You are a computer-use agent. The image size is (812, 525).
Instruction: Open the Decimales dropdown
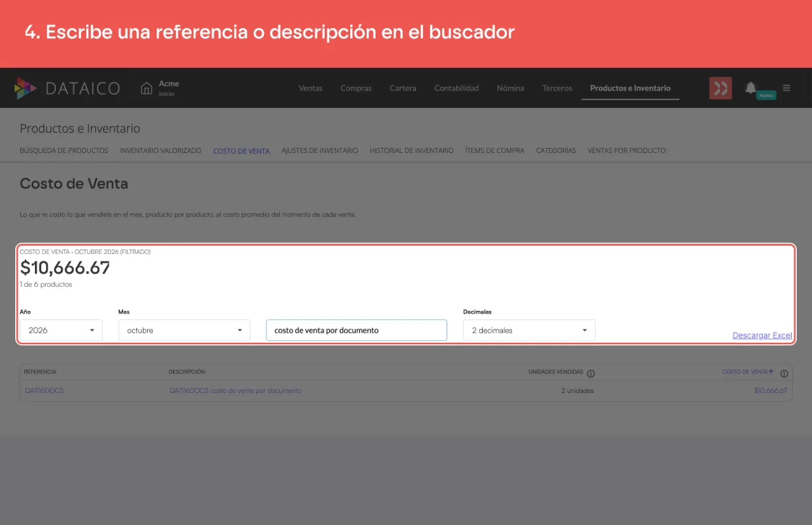529,330
